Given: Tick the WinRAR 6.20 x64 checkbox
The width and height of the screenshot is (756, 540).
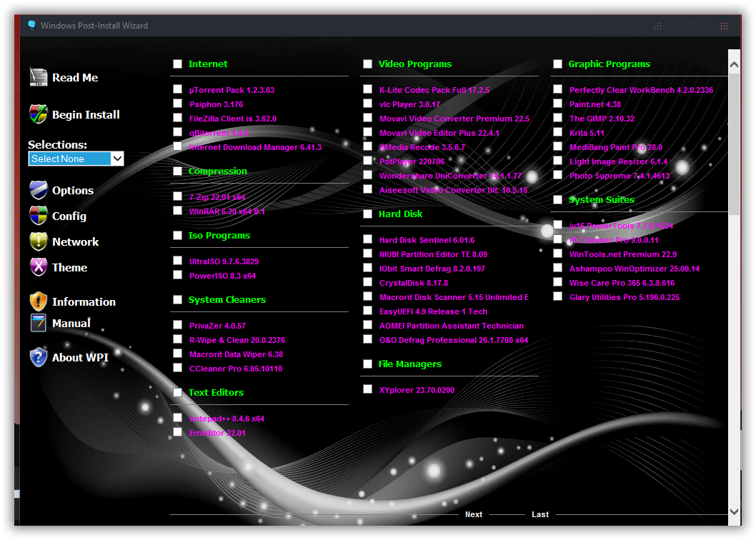Looking at the screenshot, I should click(177, 211).
